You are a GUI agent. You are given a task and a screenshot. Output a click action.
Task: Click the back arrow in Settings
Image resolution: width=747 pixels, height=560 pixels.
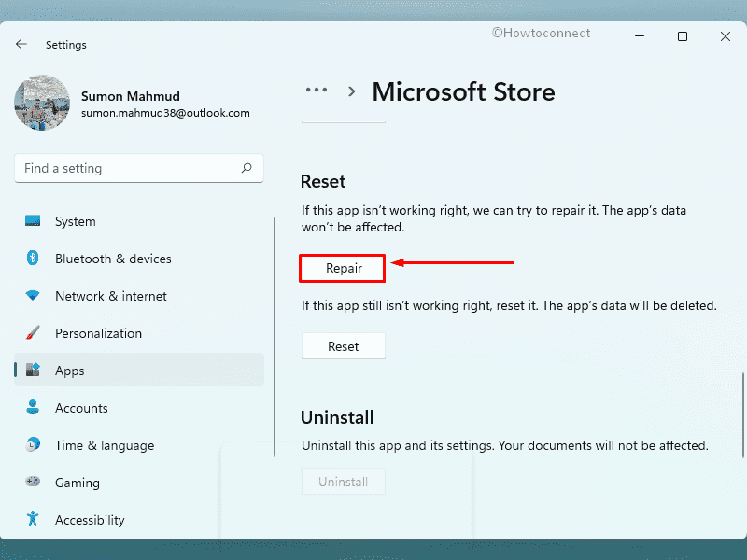[21, 44]
